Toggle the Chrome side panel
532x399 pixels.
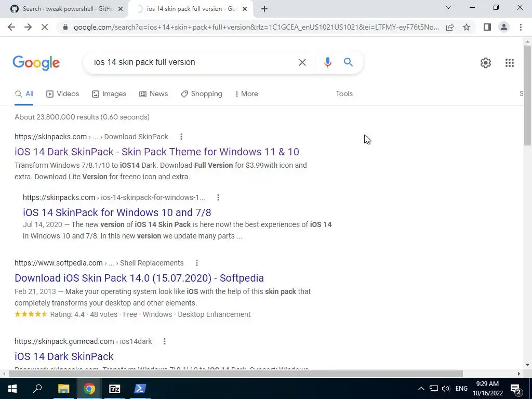click(x=487, y=27)
